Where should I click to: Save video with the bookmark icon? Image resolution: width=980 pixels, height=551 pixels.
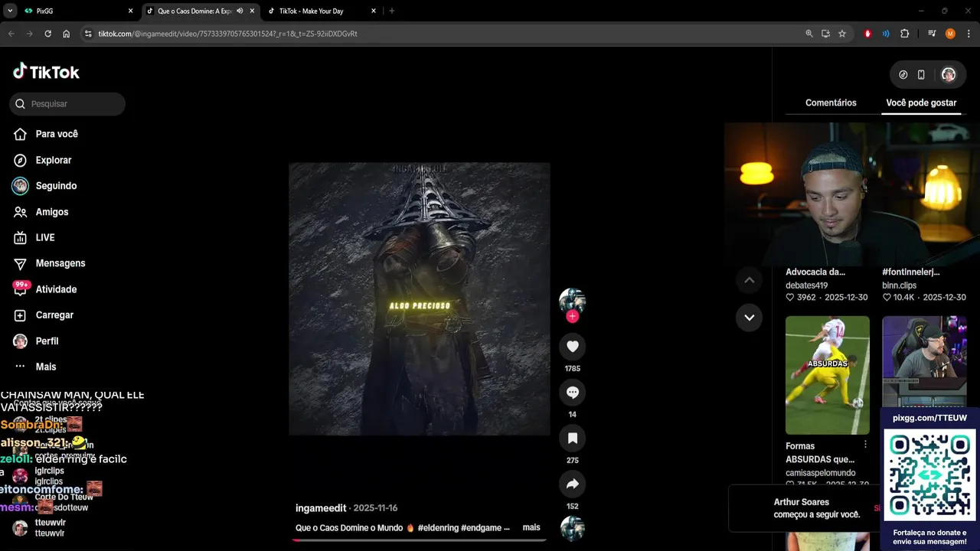pyautogui.click(x=572, y=439)
